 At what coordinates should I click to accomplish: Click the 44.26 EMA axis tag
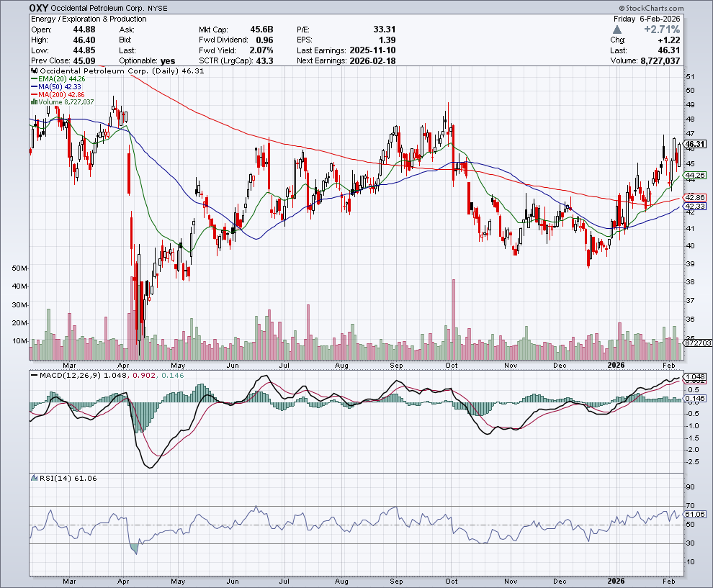(695, 175)
